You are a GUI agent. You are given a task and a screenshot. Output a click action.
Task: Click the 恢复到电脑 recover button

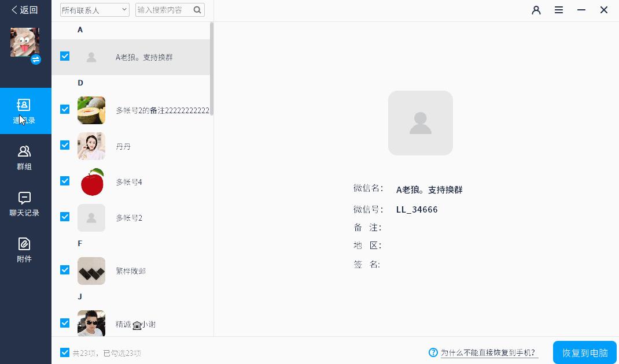pyautogui.click(x=584, y=352)
